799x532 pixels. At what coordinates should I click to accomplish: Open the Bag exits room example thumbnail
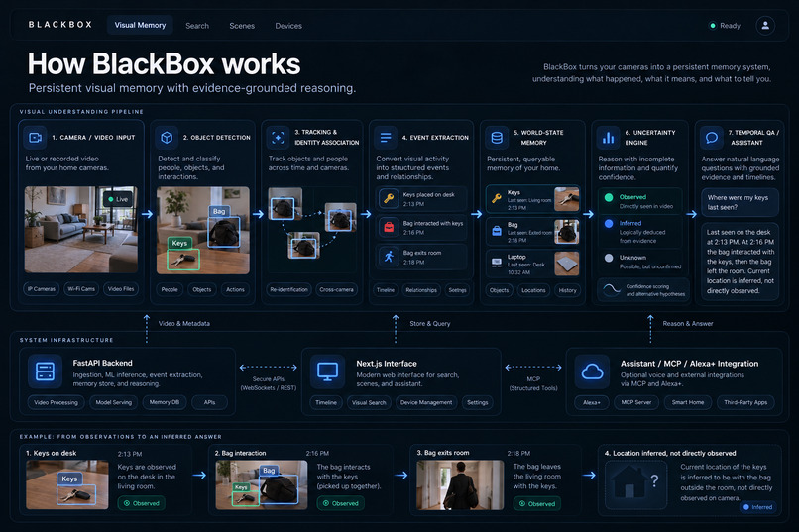click(460, 484)
